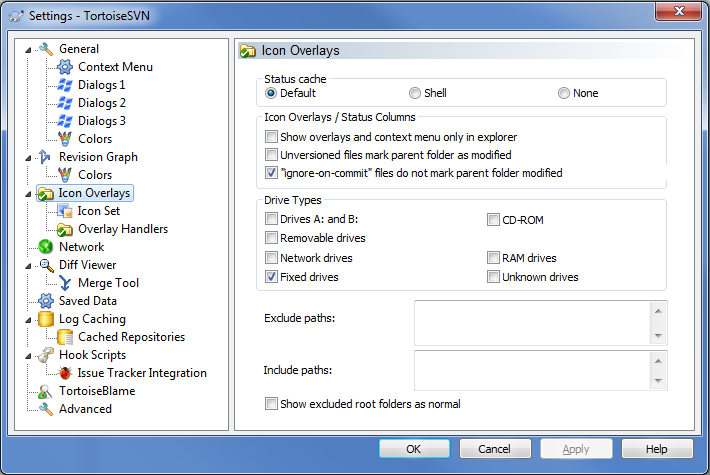Click the Cached Repositories icon
Viewport: 710px width, 475px height.
pyautogui.click(x=65, y=337)
